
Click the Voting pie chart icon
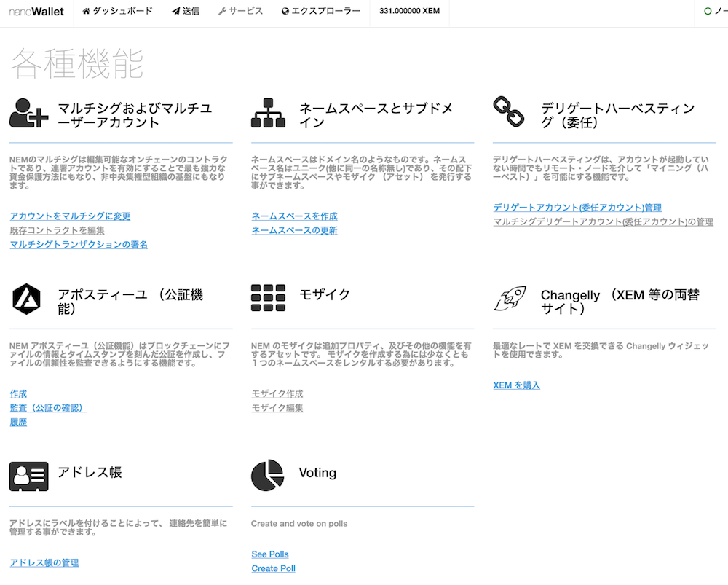[x=267, y=475]
